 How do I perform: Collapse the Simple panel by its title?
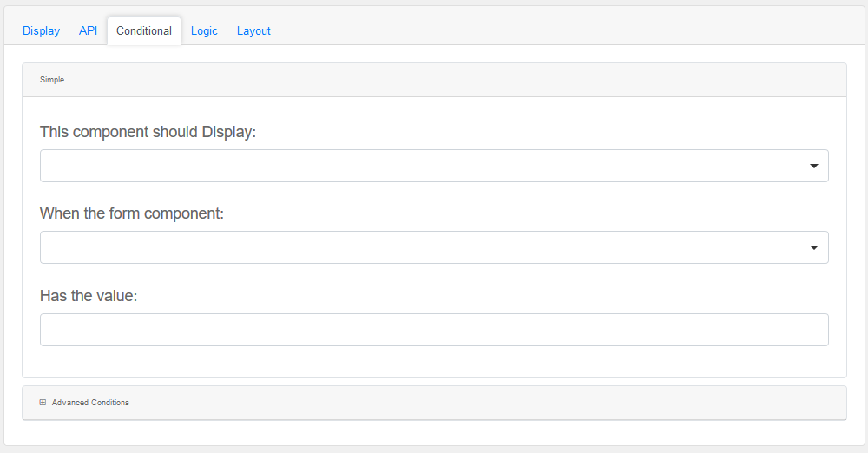pos(52,80)
